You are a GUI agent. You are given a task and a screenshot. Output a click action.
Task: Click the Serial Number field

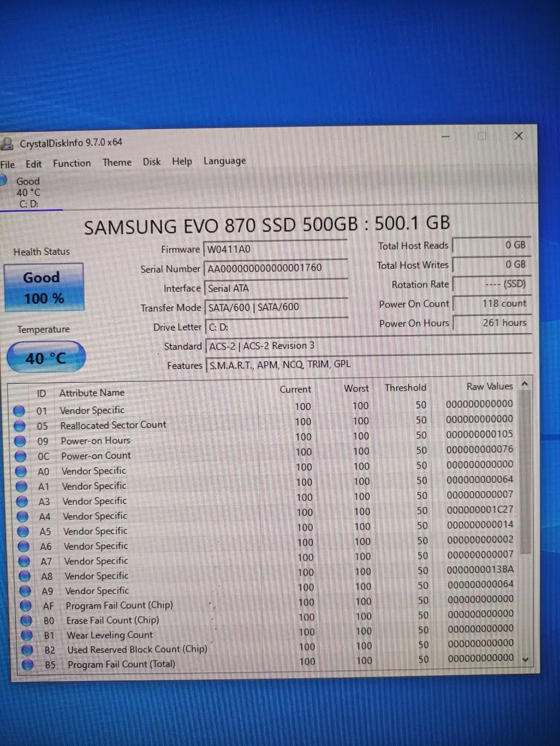[x=276, y=268]
